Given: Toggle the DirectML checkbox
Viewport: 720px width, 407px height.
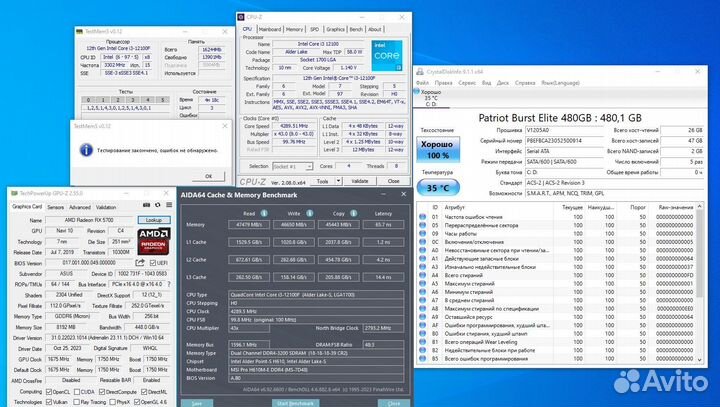Looking at the screenshot, I should pos(144,392).
